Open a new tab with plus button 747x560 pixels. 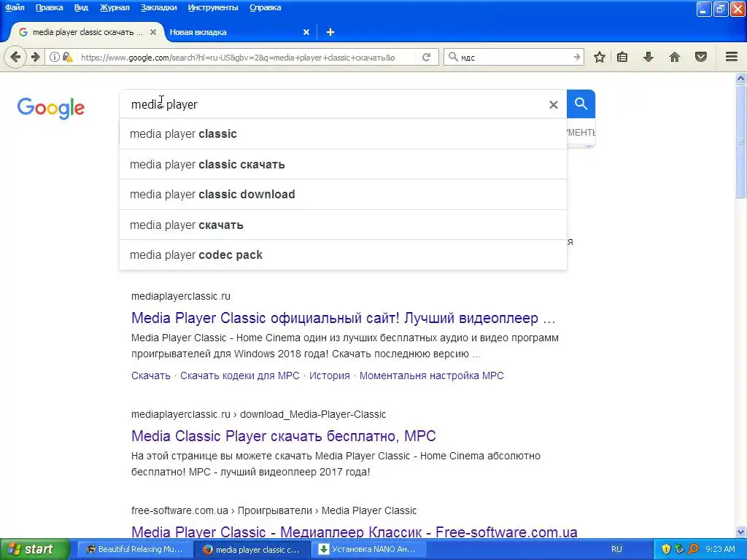pos(330,32)
